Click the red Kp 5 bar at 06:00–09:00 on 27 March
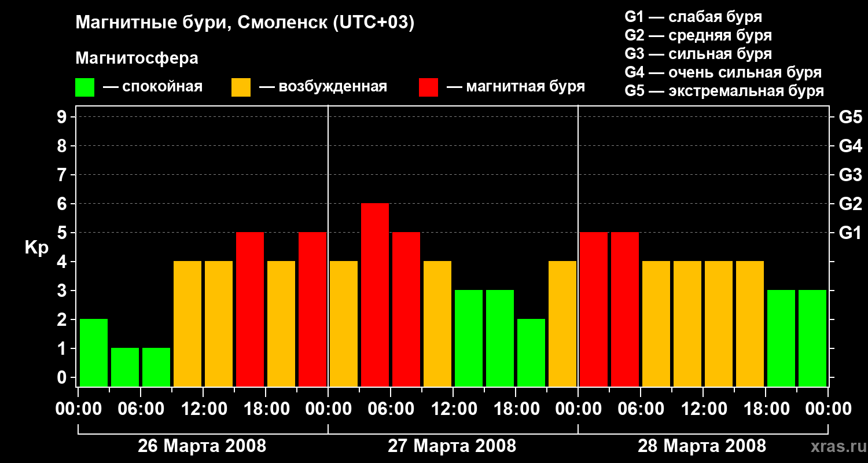868x463 pixels. [406, 310]
